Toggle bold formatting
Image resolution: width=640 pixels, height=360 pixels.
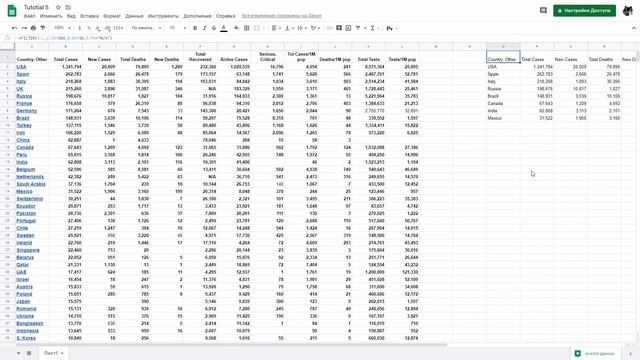(x=195, y=28)
